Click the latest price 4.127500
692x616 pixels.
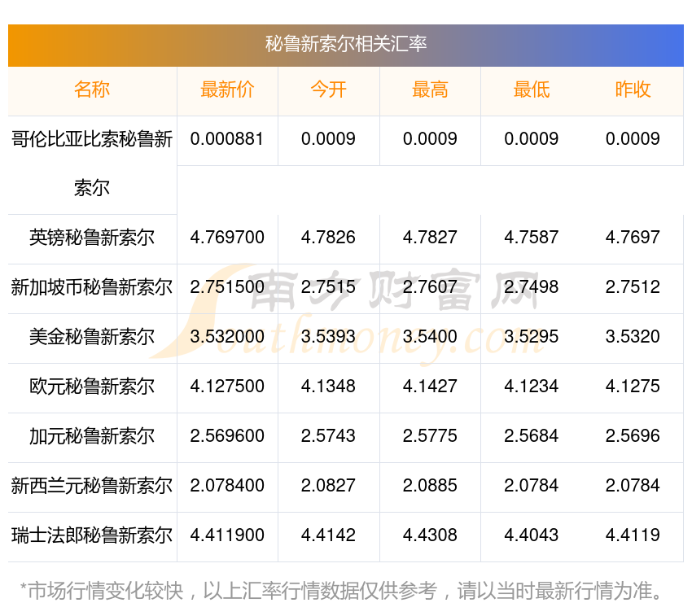[x=227, y=387]
